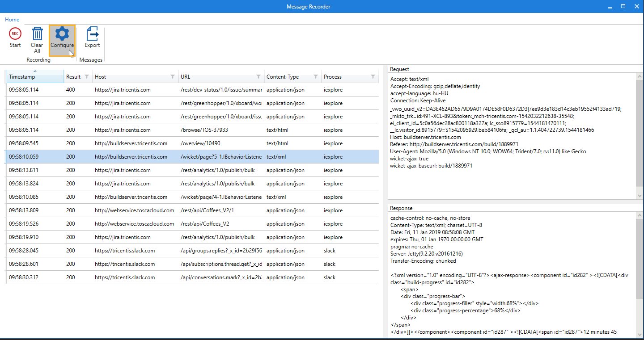644x340 pixels.
Task: Select the /rest/api/Coffees_V2/1 message row
Action: point(191,210)
